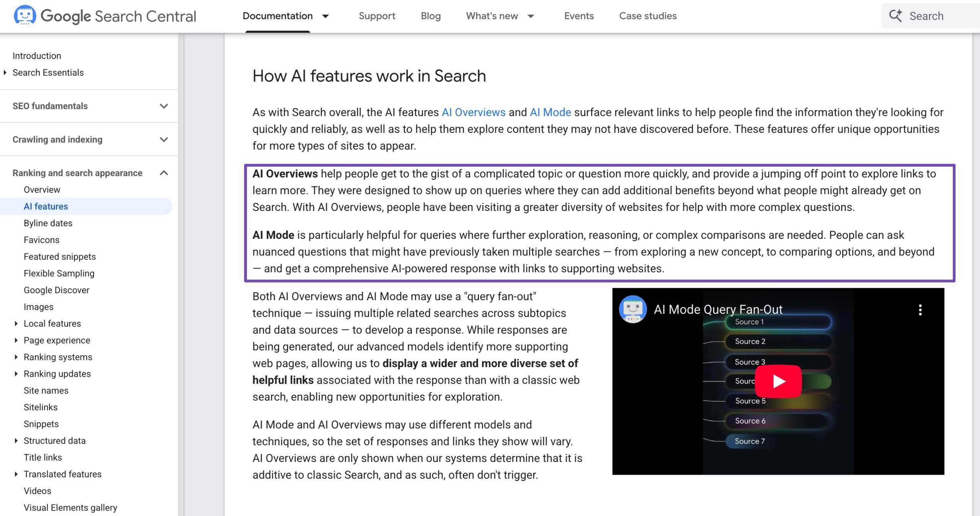Click the robot avatar on the video thumbnail
Image resolution: width=980 pixels, height=516 pixels.
coord(633,309)
